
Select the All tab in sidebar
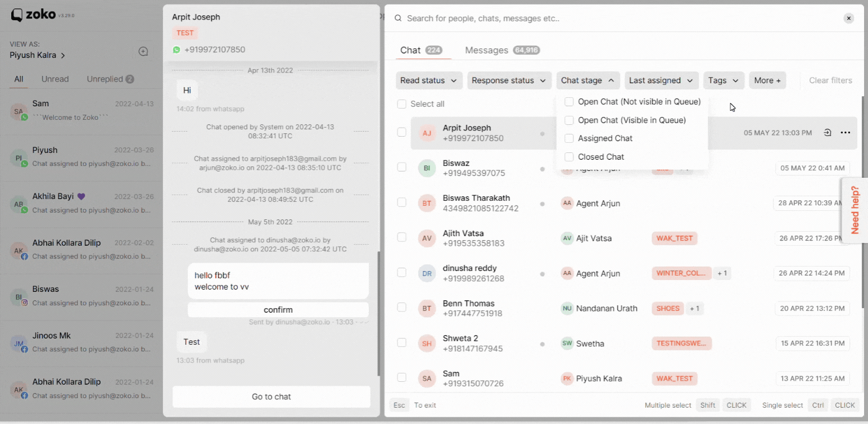coord(19,79)
